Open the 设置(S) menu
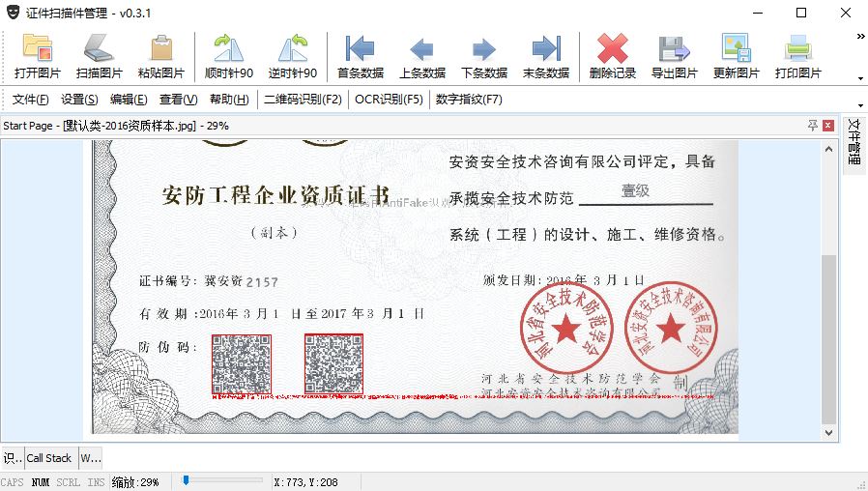Image resolution: width=868 pixels, height=491 pixels. coord(79,100)
